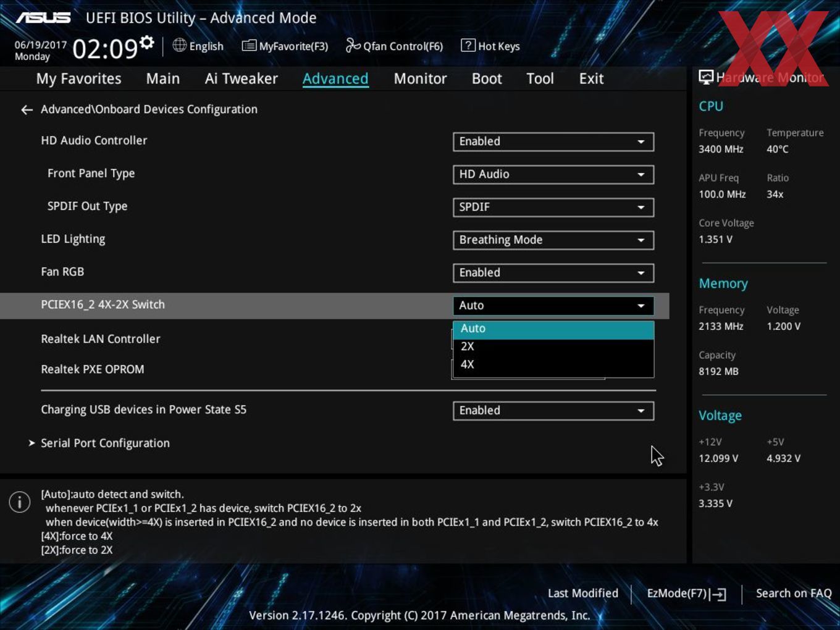Click the memory frequency 2133 MHz
This screenshot has width=840, height=630.
721,326
